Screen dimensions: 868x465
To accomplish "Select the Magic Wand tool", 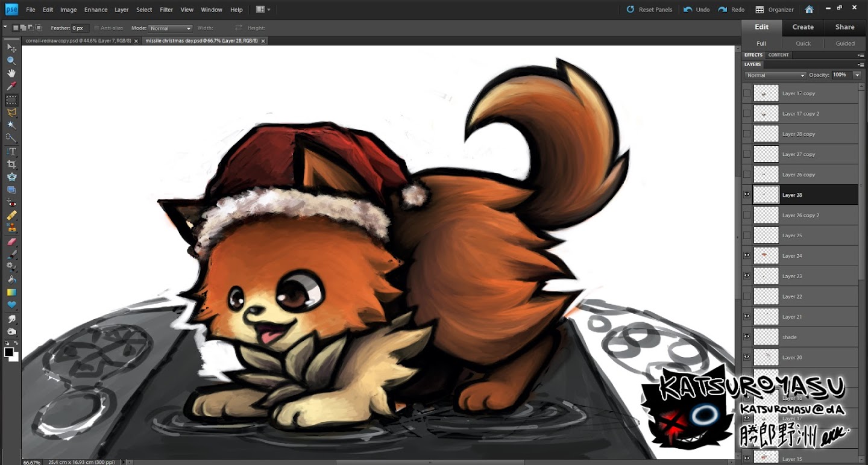I will (11, 125).
